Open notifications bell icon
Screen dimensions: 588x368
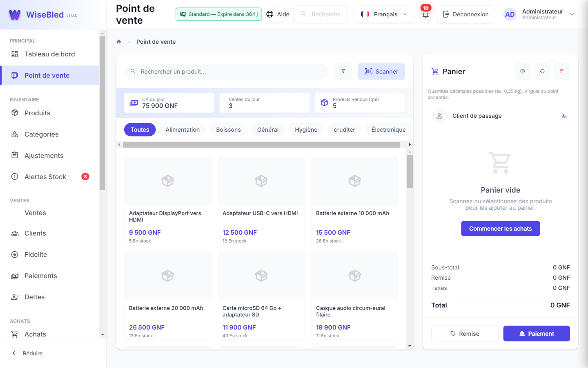coord(425,15)
